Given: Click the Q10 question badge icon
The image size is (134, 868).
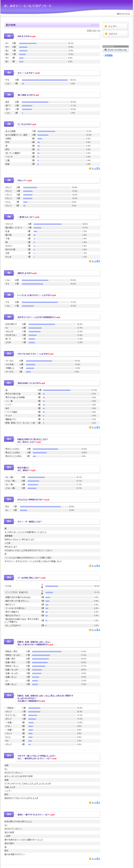Looking at the screenshot, I should (x=9, y=353).
